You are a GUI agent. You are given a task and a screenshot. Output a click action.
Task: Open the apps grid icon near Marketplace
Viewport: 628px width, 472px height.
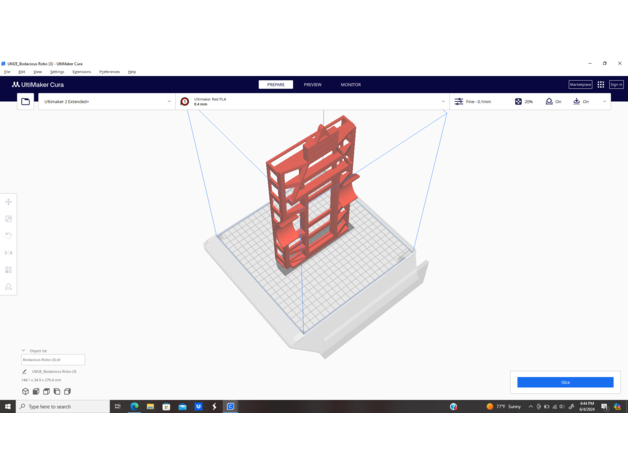[601, 85]
